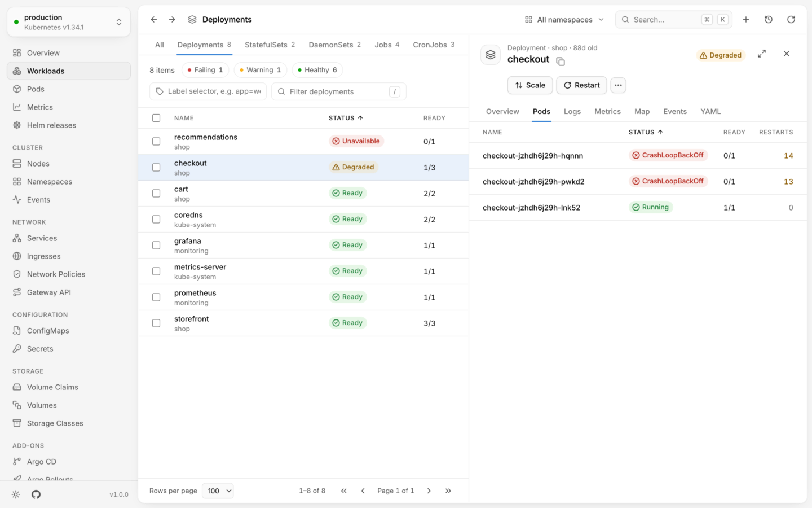Check the grafana deployment row
Image resolution: width=812 pixels, height=508 pixels.
pos(156,246)
